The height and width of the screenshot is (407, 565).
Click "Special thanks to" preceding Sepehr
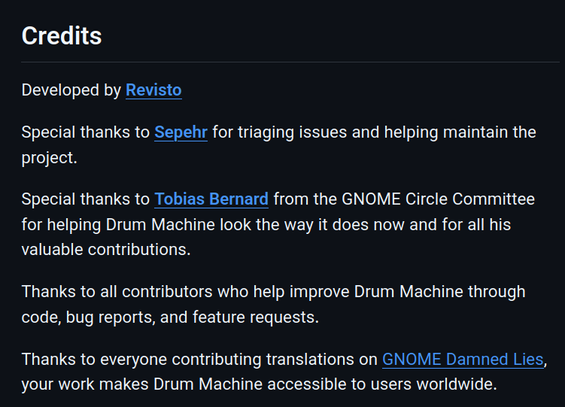pyautogui.click(x=85, y=132)
